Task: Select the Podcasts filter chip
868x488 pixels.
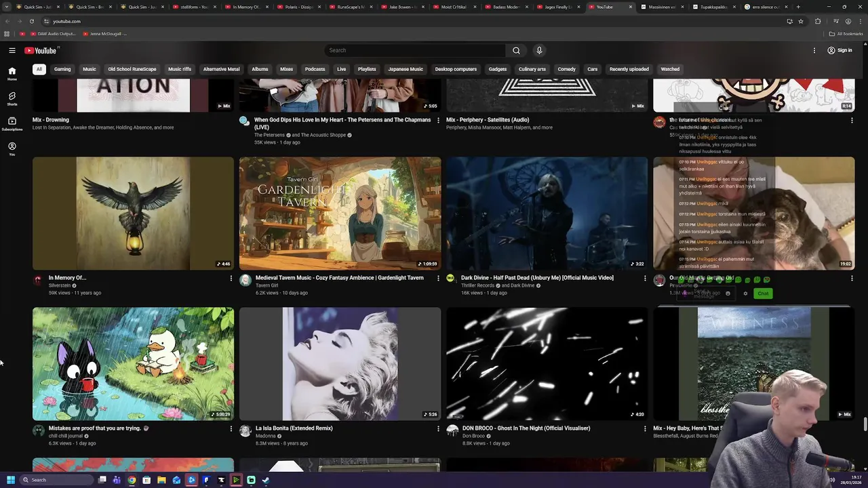Action: (x=315, y=69)
